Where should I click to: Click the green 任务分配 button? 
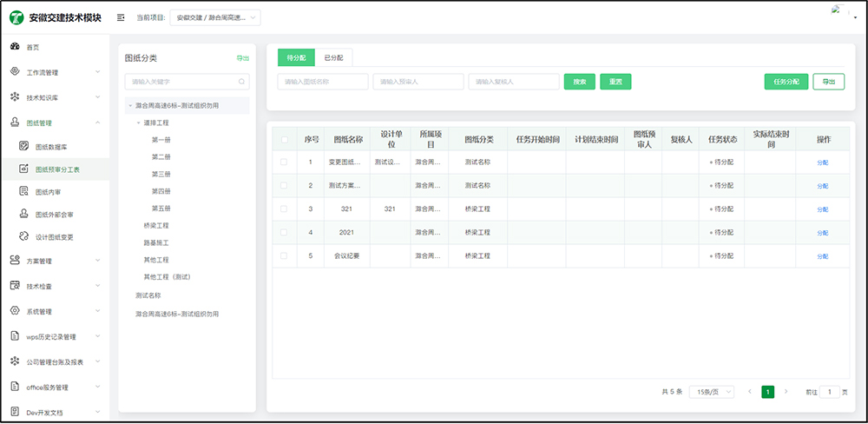tap(786, 82)
